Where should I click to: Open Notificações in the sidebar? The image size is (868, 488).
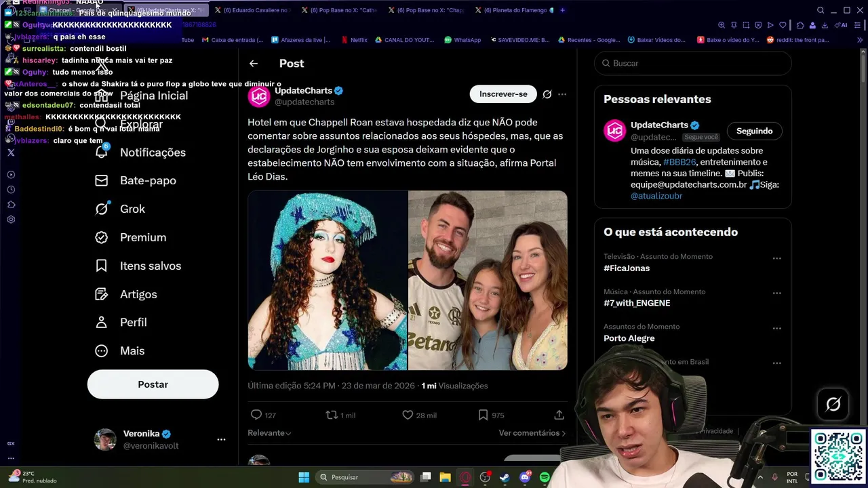click(153, 152)
